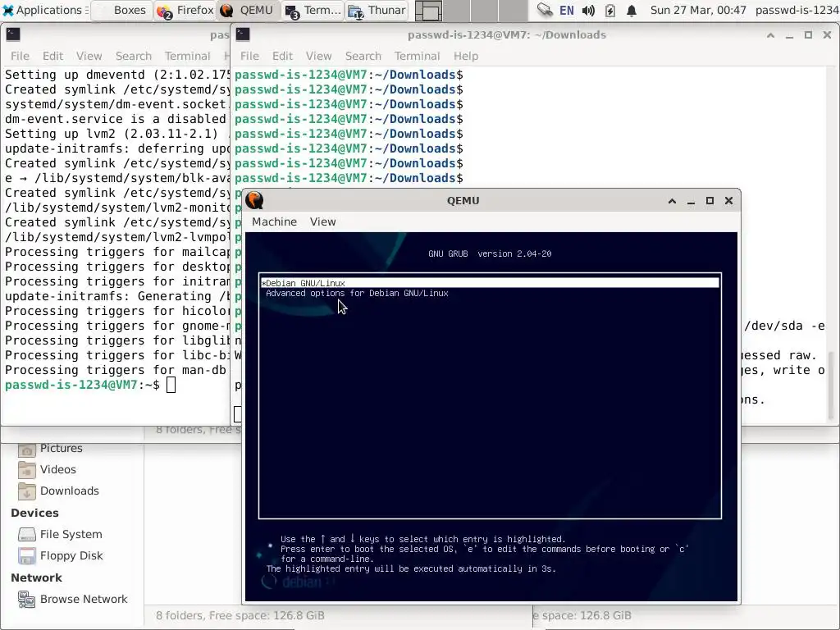840x630 pixels.
Task: Open Search menu in the Downloads terminal
Action: point(363,56)
